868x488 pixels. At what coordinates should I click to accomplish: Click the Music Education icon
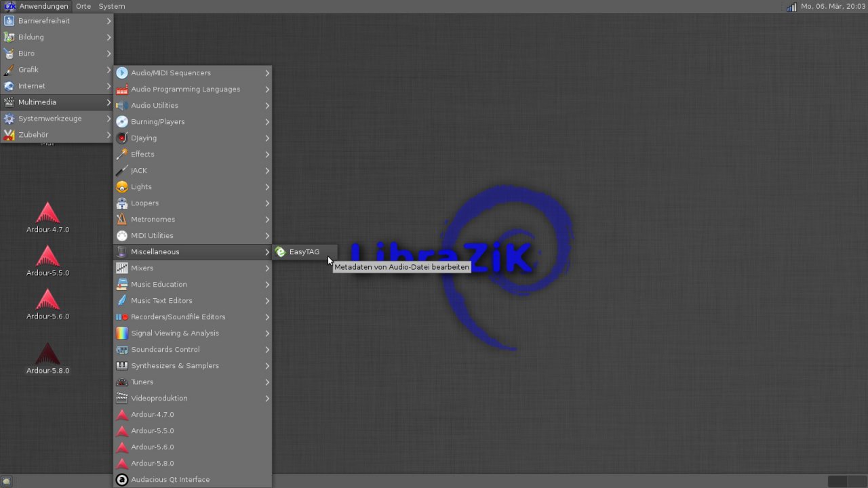(x=122, y=284)
